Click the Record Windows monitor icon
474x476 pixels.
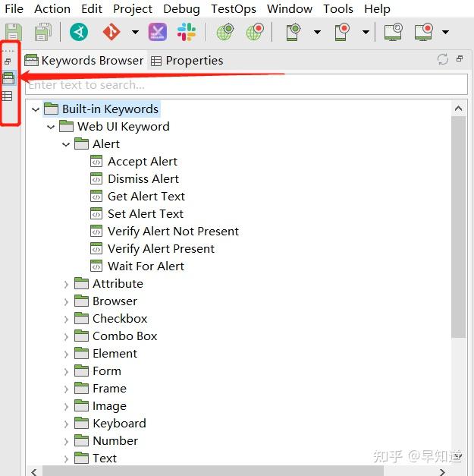pyautogui.click(x=423, y=32)
